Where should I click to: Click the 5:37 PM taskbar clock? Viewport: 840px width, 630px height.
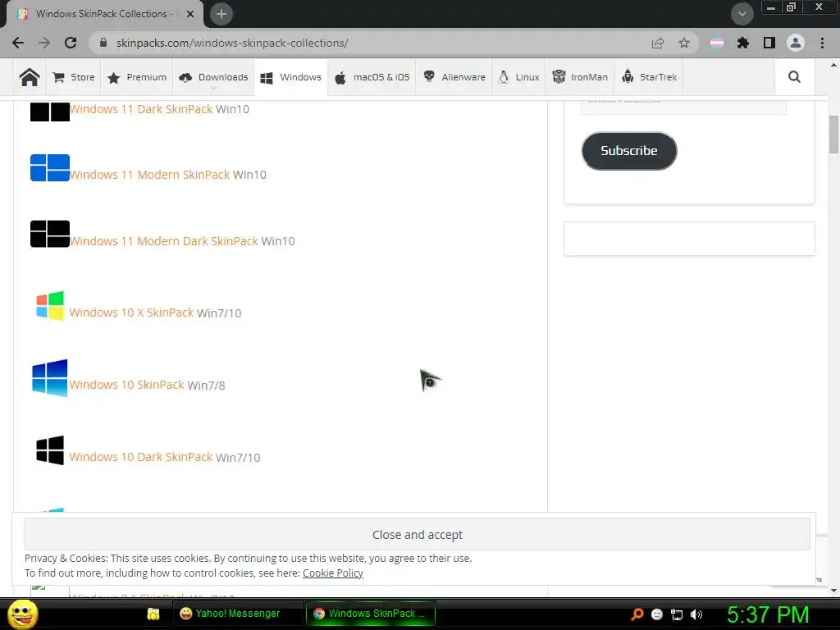tap(768, 614)
